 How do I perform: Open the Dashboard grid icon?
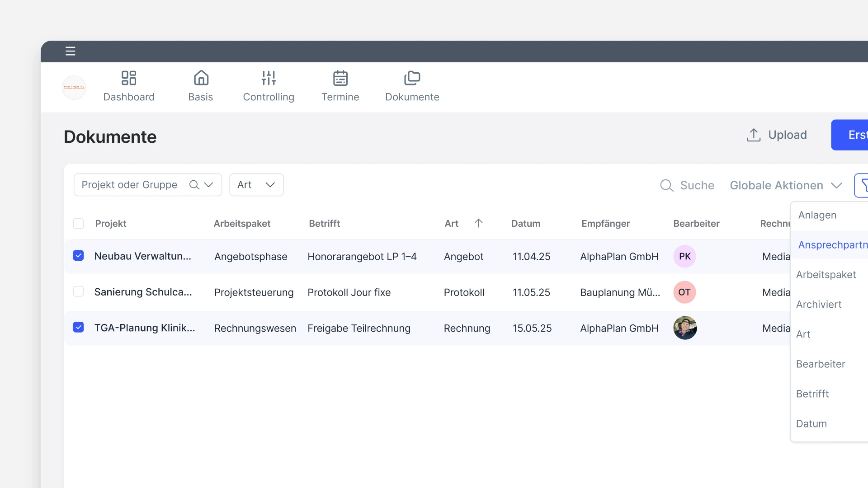(129, 78)
